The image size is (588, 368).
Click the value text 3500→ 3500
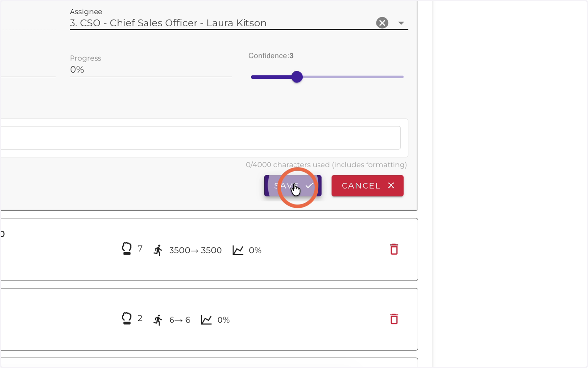click(x=196, y=250)
